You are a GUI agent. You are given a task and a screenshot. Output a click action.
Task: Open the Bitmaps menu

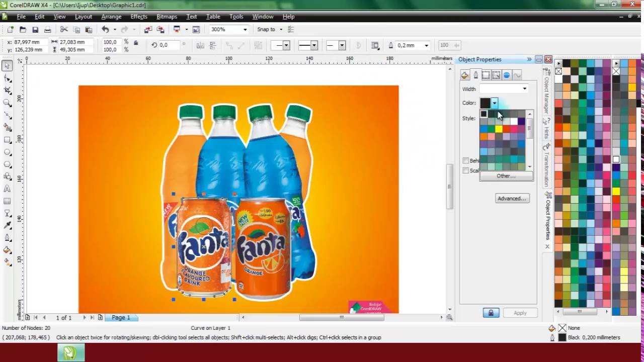click(x=167, y=17)
